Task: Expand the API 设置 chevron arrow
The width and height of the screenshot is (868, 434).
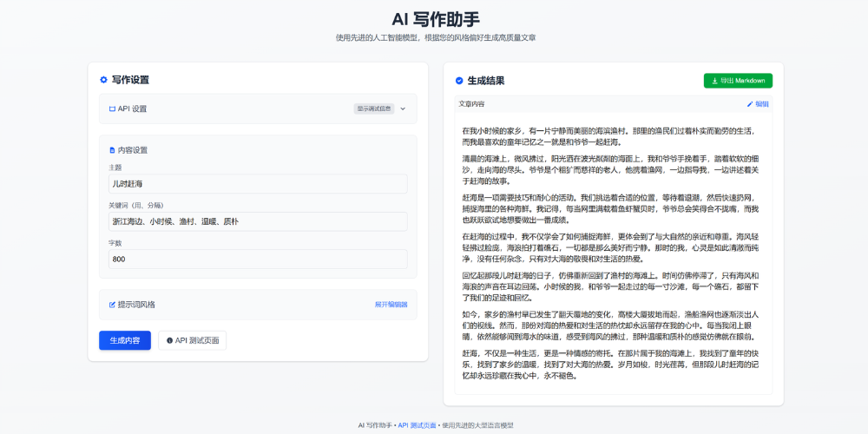Action: tap(403, 109)
